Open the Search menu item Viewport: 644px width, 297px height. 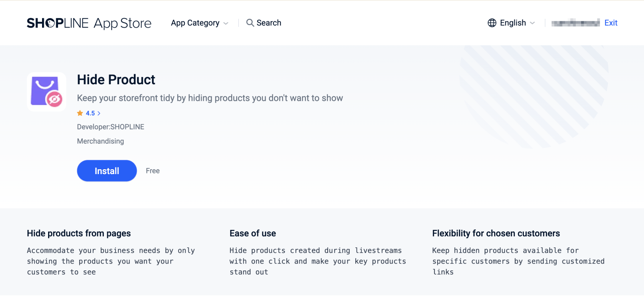[x=269, y=23]
